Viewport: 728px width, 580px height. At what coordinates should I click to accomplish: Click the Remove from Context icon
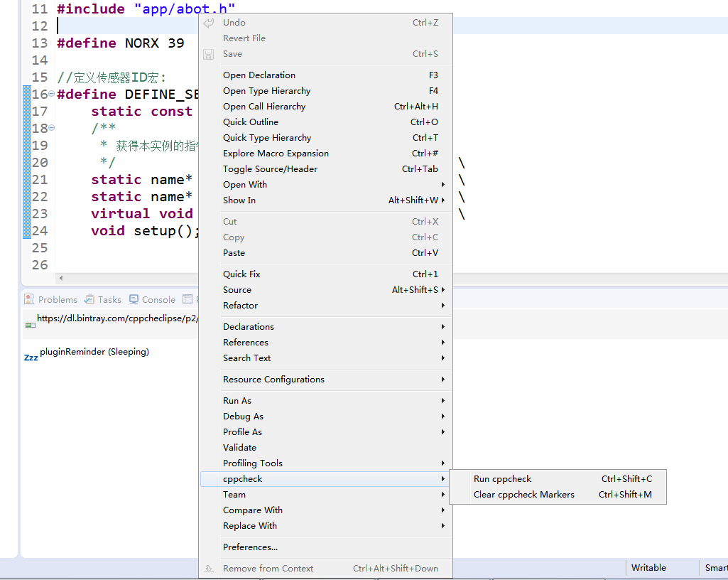pyautogui.click(x=208, y=568)
